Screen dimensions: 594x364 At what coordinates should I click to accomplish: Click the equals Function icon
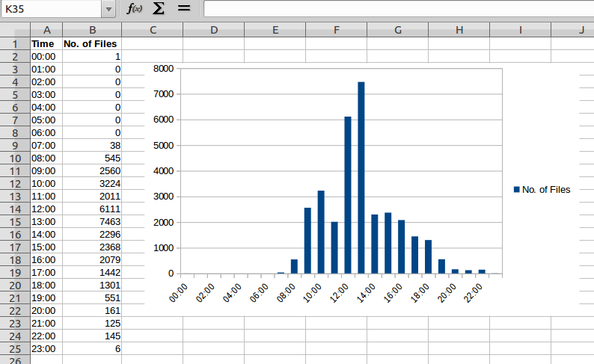click(x=183, y=9)
